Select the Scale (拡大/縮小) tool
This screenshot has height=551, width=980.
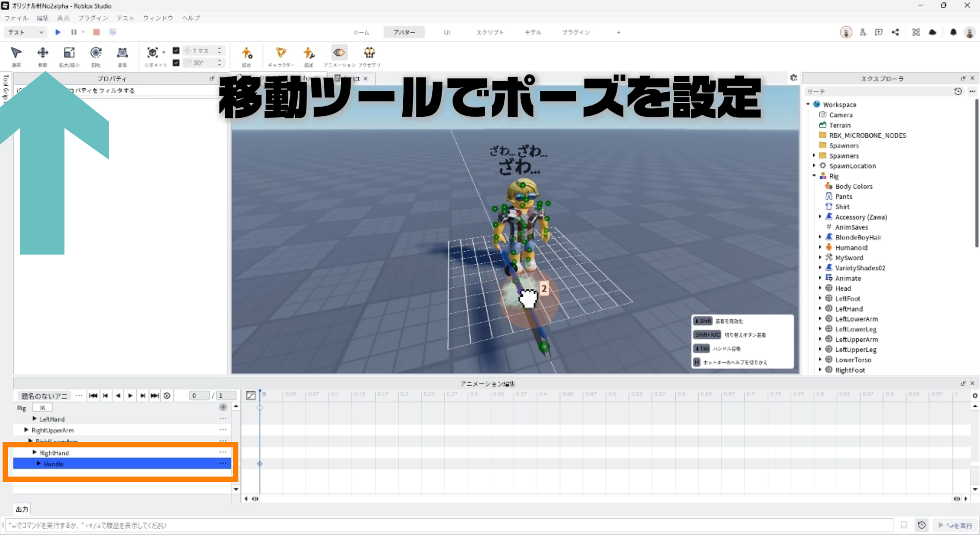pyautogui.click(x=69, y=53)
